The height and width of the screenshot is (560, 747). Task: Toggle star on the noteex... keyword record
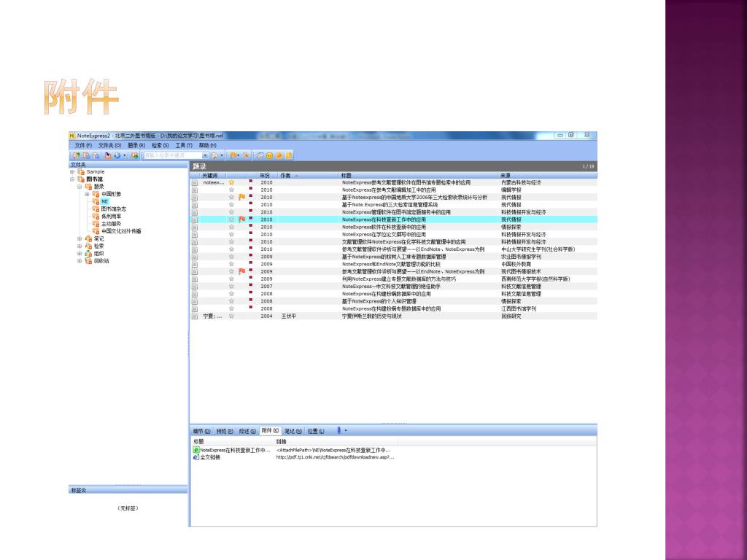pos(231,182)
